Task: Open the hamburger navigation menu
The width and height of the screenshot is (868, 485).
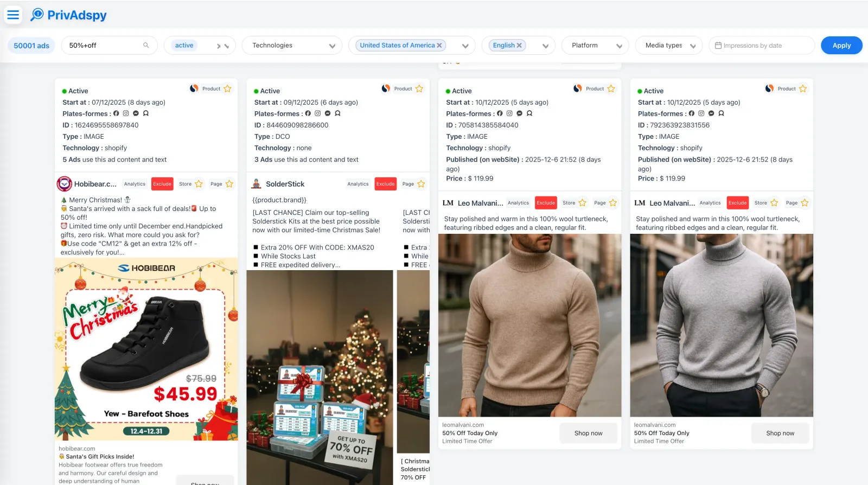Action: click(x=13, y=15)
